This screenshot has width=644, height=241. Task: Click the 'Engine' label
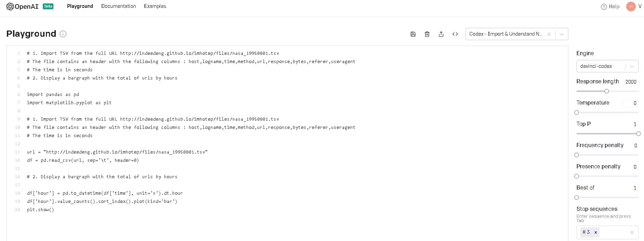585,53
